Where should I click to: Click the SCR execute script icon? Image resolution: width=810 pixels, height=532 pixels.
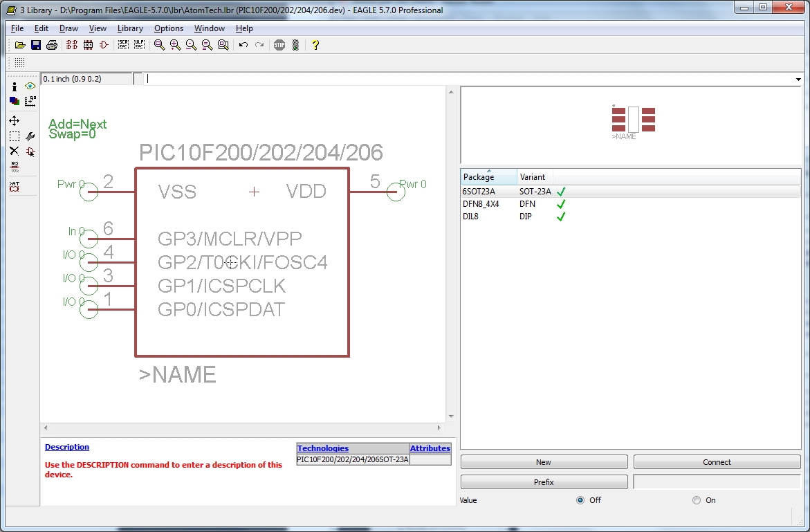123,45
